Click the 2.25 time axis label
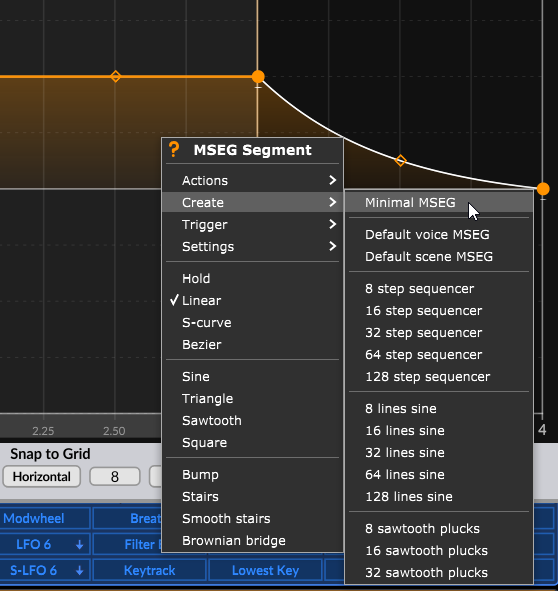Screen dimensions: 558x591 [x=43, y=431]
